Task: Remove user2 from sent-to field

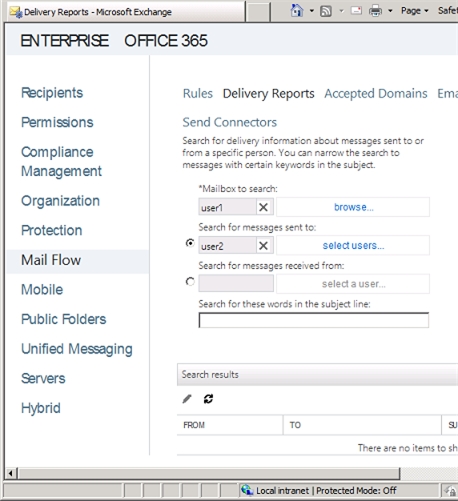Action: click(263, 246)
